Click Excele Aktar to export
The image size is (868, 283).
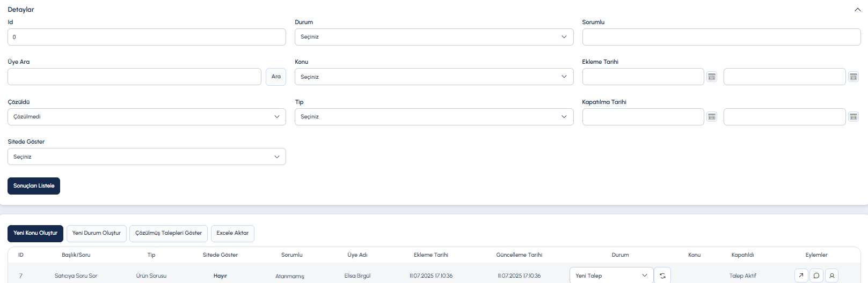(x=232, y=234)
